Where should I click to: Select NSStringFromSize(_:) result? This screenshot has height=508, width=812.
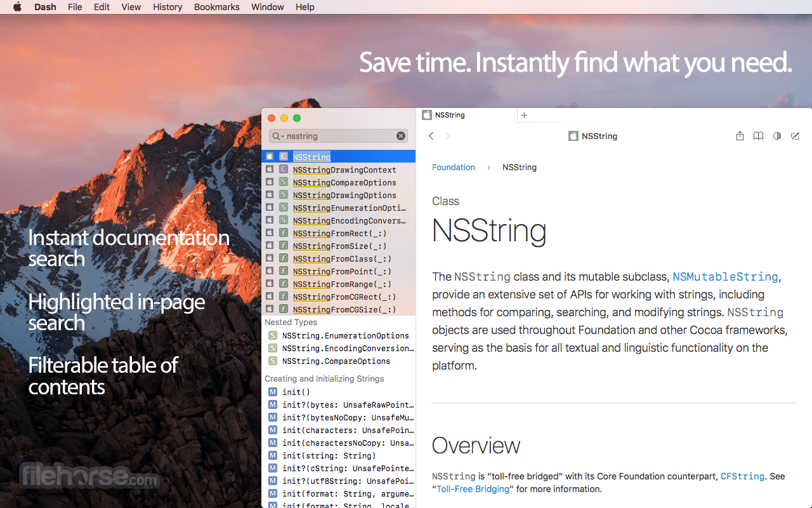pyautogui.click(x=339, y=246)
